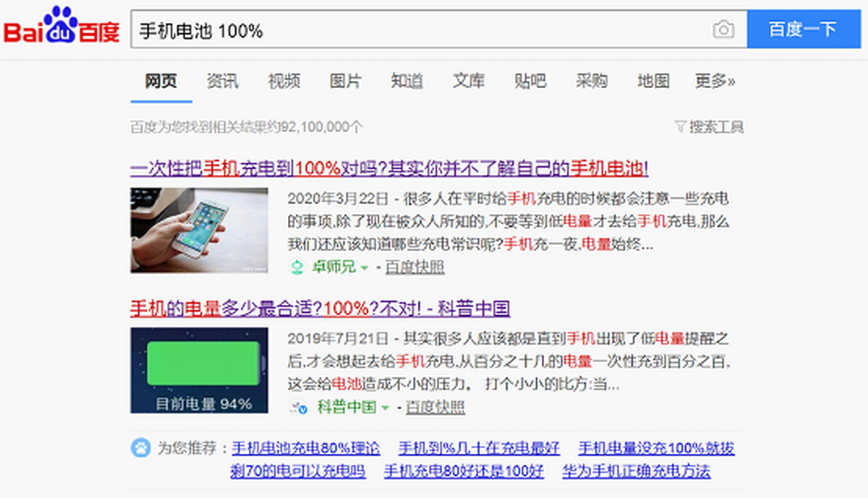Open suggestion 手机电量没充100%就拔
This screenshot has width=868, height=498.
(656, 448)
